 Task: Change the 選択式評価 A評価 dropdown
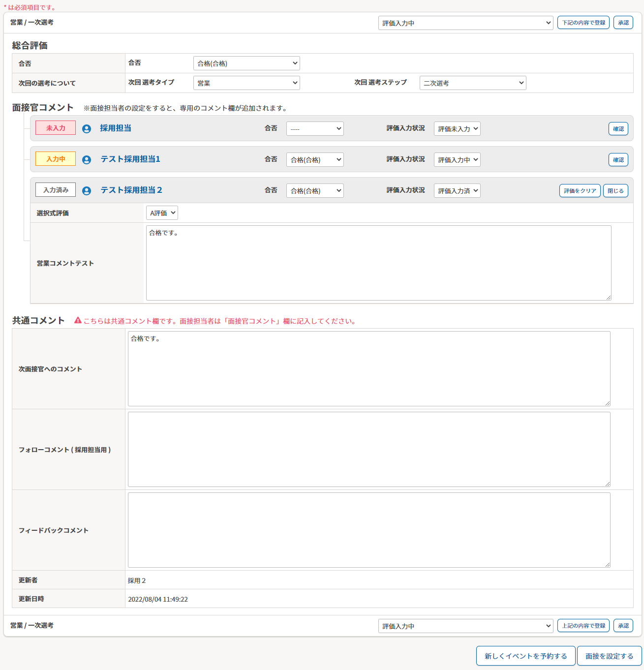click(162, 213)
